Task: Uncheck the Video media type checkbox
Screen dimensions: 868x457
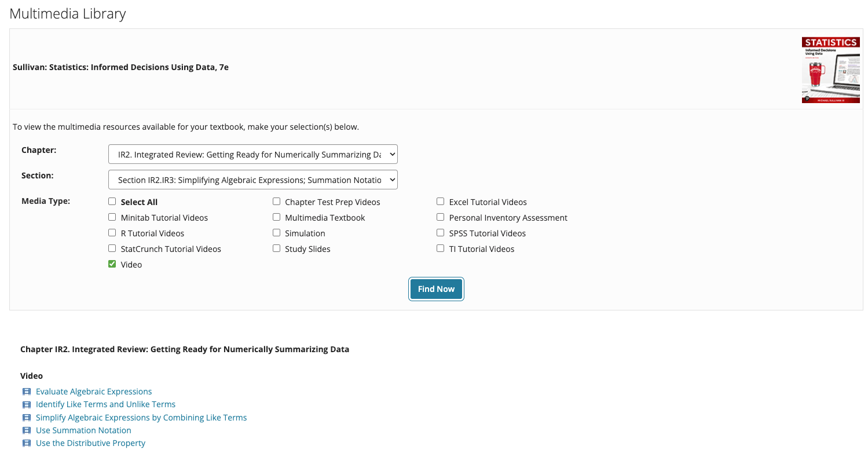Action: point(112,264)
